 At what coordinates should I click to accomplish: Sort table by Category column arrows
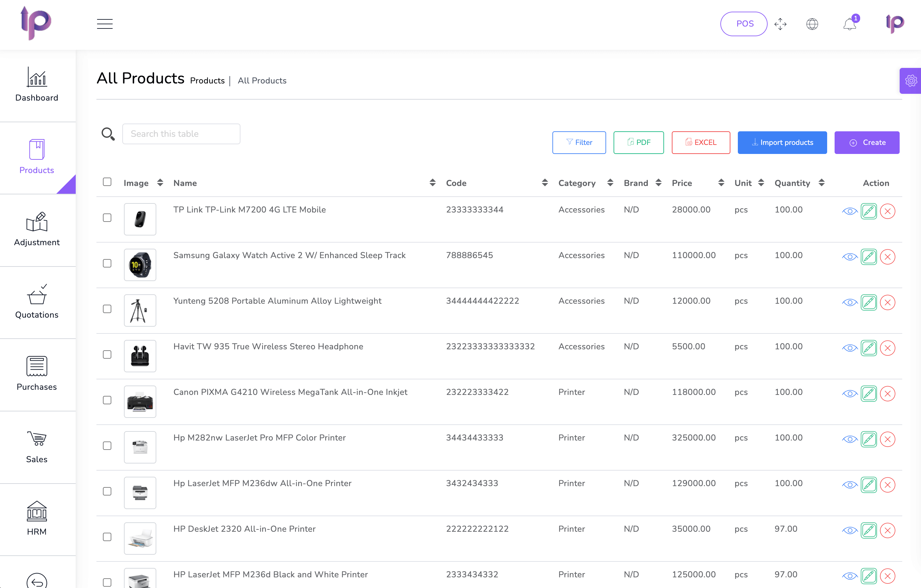[610, 182]
